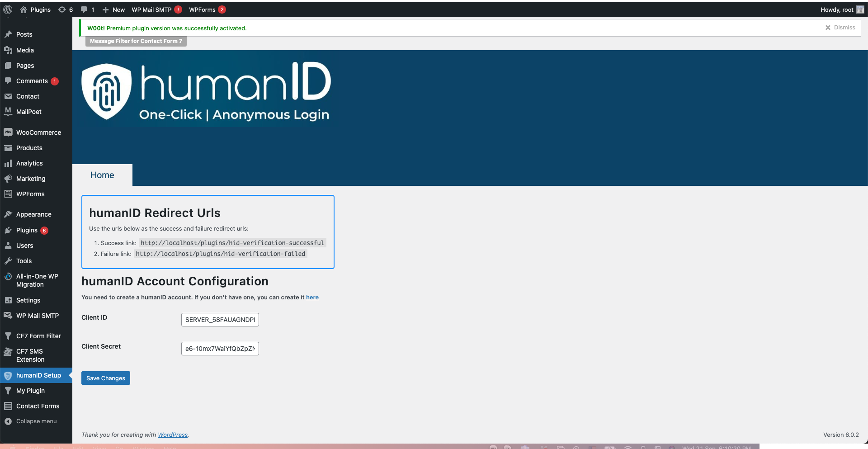This screenshot has width=868, height=449.
Task: Click the Client Secret field label
Action: 101,346
